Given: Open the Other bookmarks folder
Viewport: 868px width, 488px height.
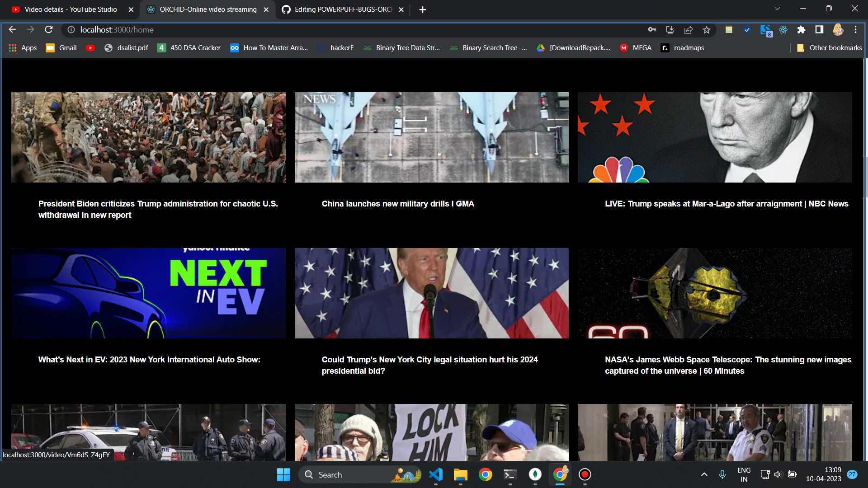Looking at the screenshot, I should [829, 48].
